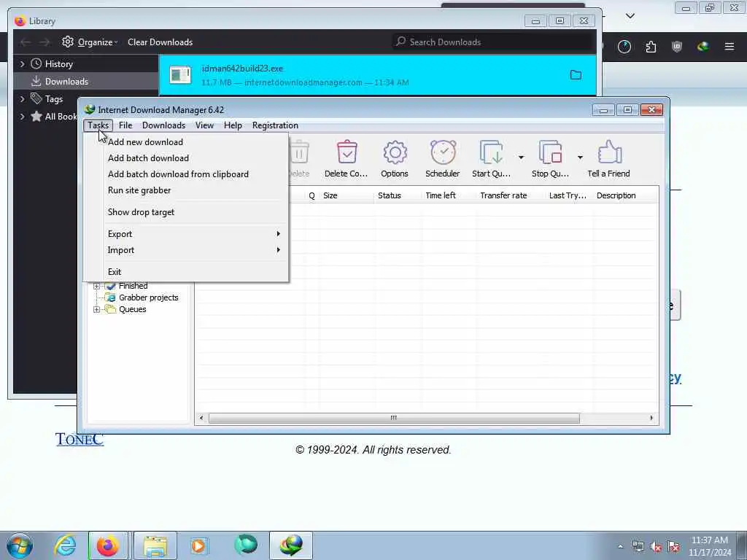The width and height of the screenshot is (747, 560).
Task: Click scrollbar left arrow in IDM list
Action: click(x=201, y=418)
